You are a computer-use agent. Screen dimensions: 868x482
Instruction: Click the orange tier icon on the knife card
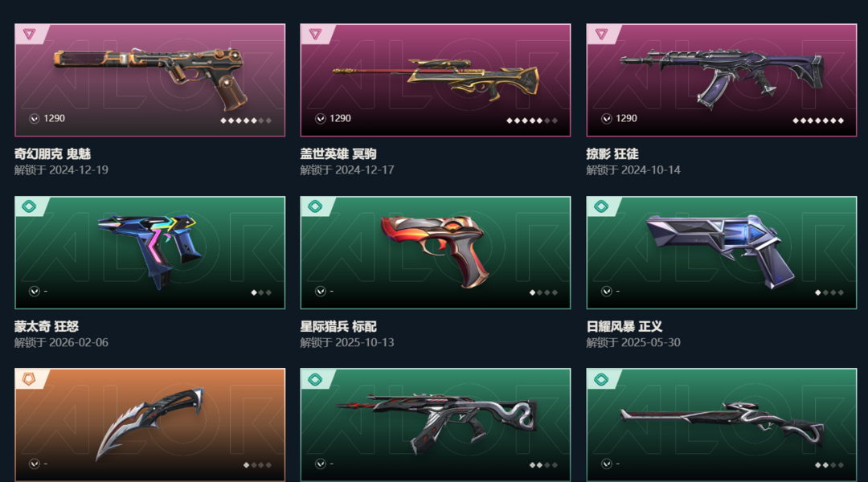pos(29,379)
